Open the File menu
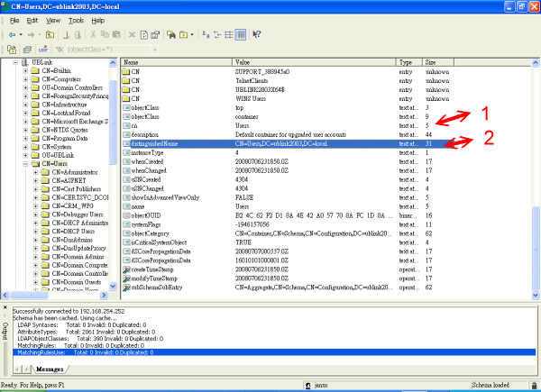Screen dimensions: 541x392 point(14,21)
